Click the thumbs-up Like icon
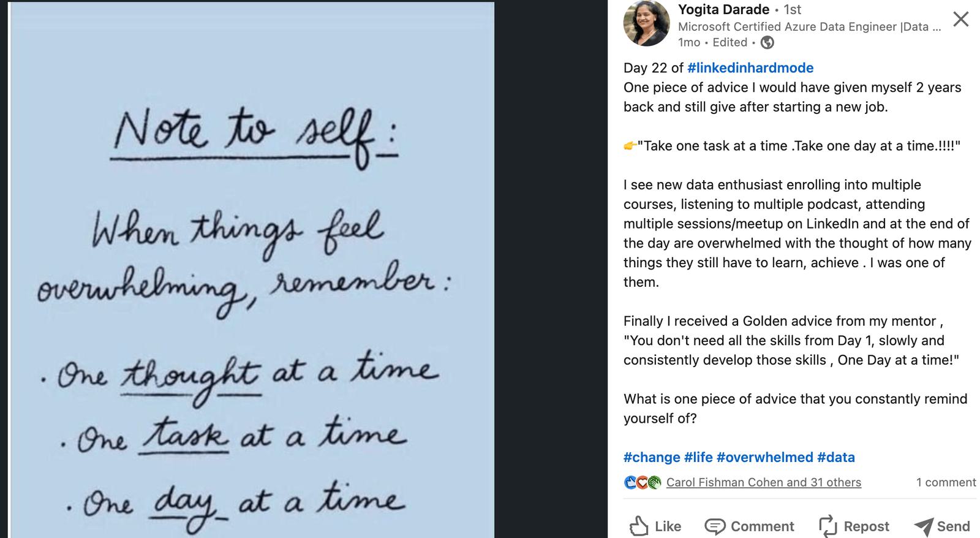Viewport: 980px width, 538px height. pos(639,526)
